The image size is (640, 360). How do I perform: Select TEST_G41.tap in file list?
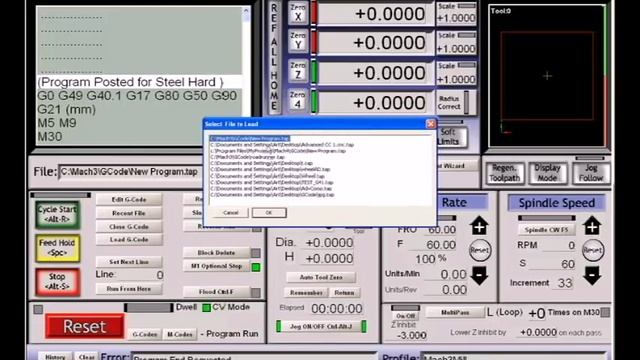[x=272, y=182]
